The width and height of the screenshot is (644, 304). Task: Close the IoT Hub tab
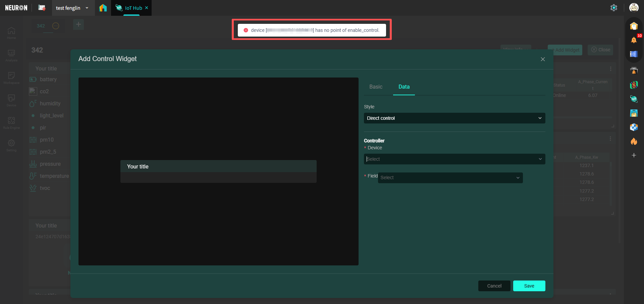(147, 8)
